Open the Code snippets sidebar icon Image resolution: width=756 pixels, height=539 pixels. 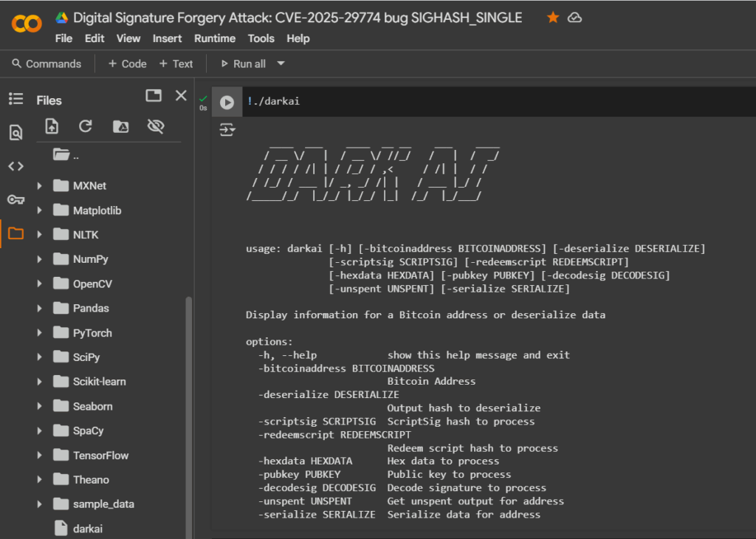click(16, 166)
